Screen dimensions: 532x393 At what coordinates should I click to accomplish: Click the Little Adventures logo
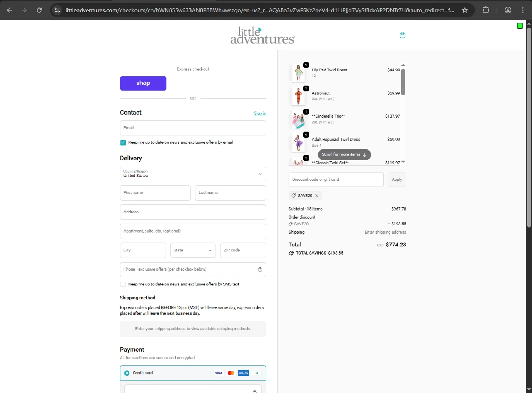(263, 35)
